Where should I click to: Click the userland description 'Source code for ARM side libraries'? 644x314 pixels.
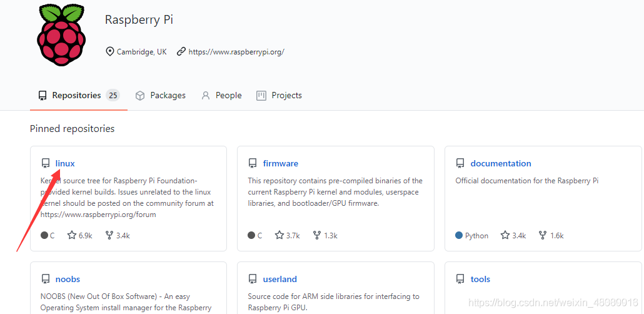[333, 302]
